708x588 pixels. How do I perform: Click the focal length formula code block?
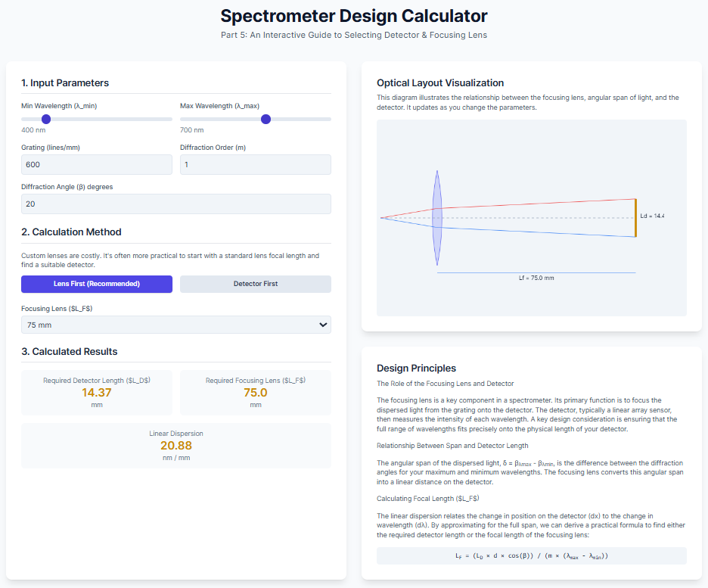[x=532, y=555]
